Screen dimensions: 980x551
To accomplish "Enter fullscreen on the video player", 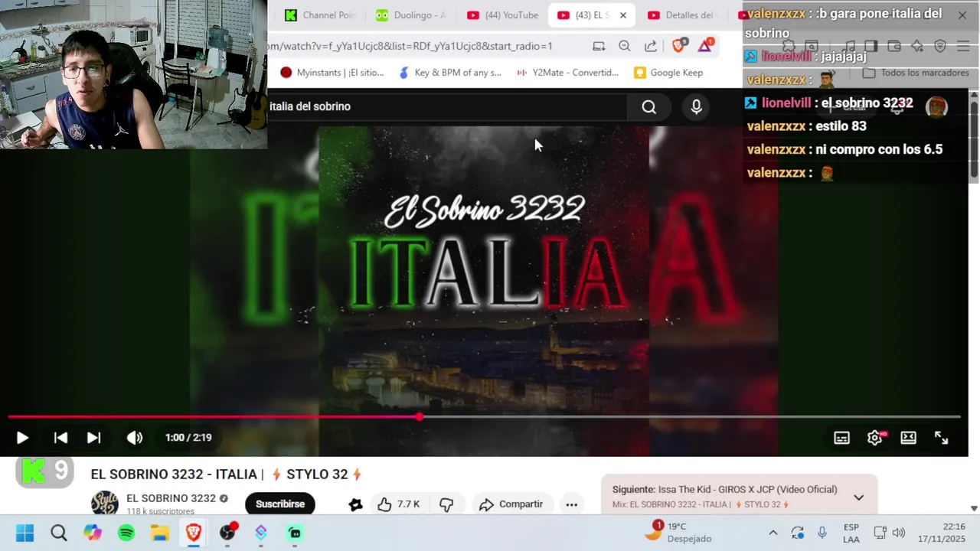I will click(x=941, y=438).
